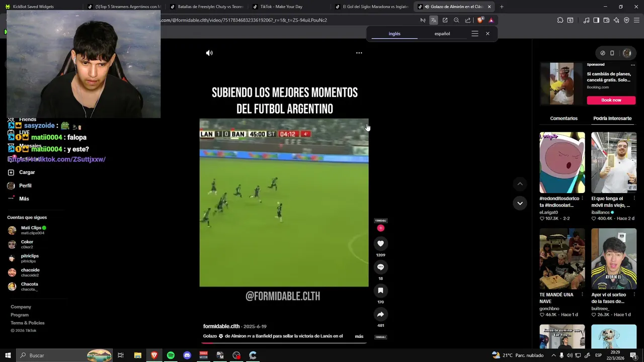Image resolution: width=644 pixels, height=362 pixels.
Task: Expand hidden system tray icons chevron
Action: pos(553,355)
